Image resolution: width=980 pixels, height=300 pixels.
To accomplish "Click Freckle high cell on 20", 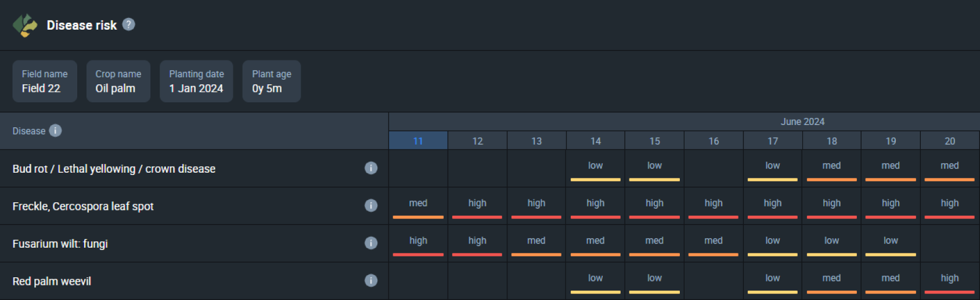I will (950, 206).
